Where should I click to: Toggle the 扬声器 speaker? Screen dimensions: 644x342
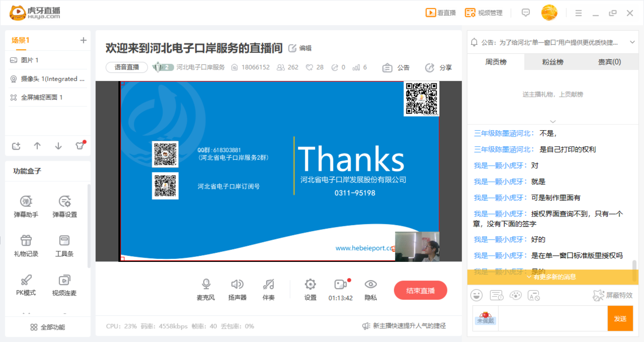coord(237,290)
